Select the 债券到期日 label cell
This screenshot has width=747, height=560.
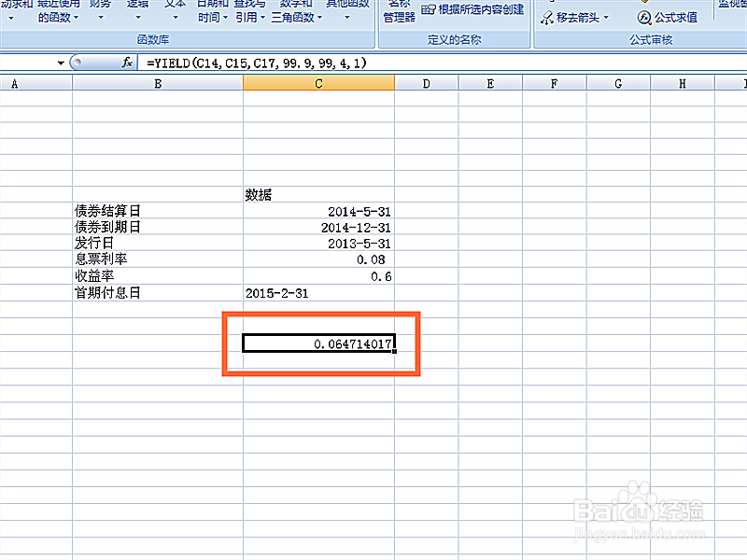[158, 227]
